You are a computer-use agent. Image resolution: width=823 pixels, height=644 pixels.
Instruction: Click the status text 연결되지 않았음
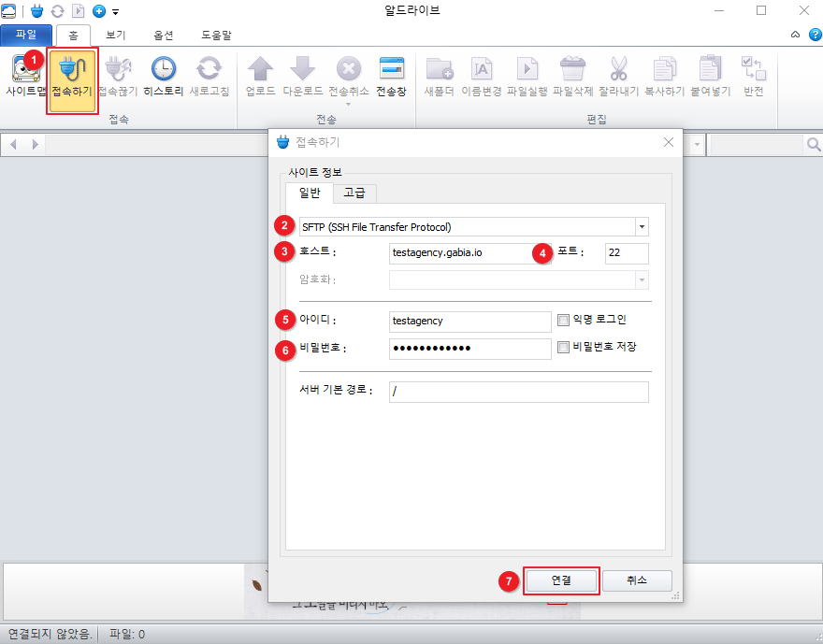pyautogui.click(x=50, y=635)
